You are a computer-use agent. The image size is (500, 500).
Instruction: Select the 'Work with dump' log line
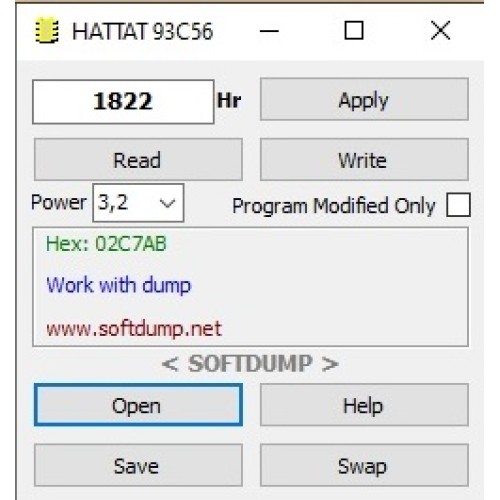pyautogui.click(x=119, y=286)
